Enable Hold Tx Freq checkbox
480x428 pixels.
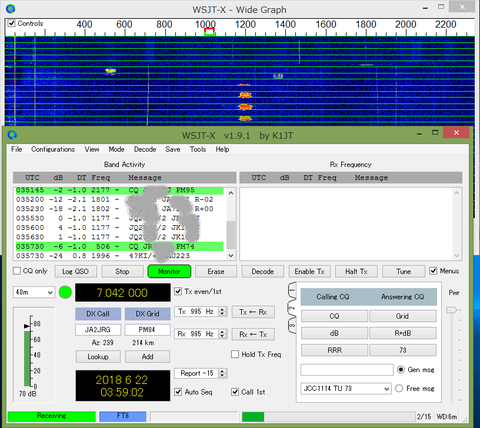coord(235,354)
